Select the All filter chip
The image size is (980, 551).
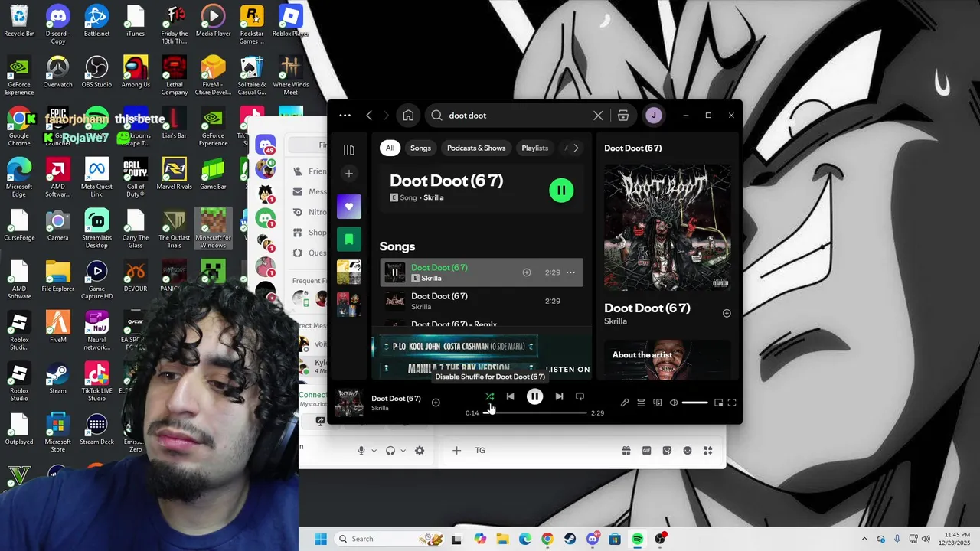point(390,148)
